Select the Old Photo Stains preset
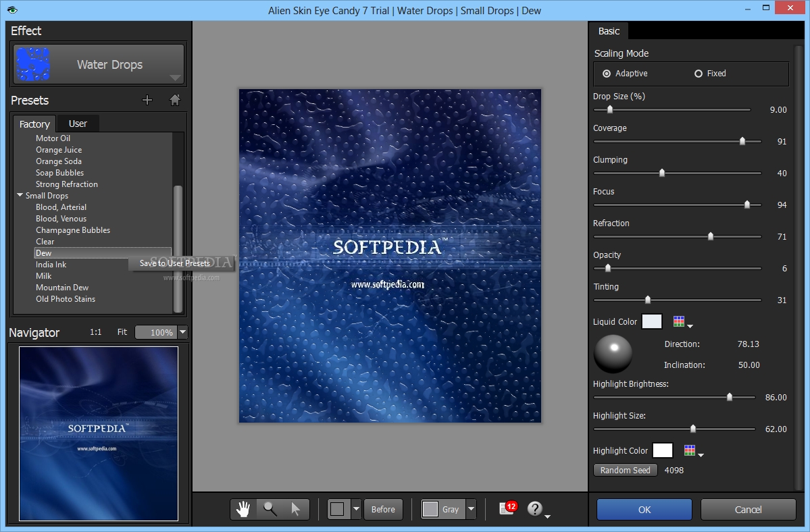Screen dimensions: 810x532 (66, 299)
